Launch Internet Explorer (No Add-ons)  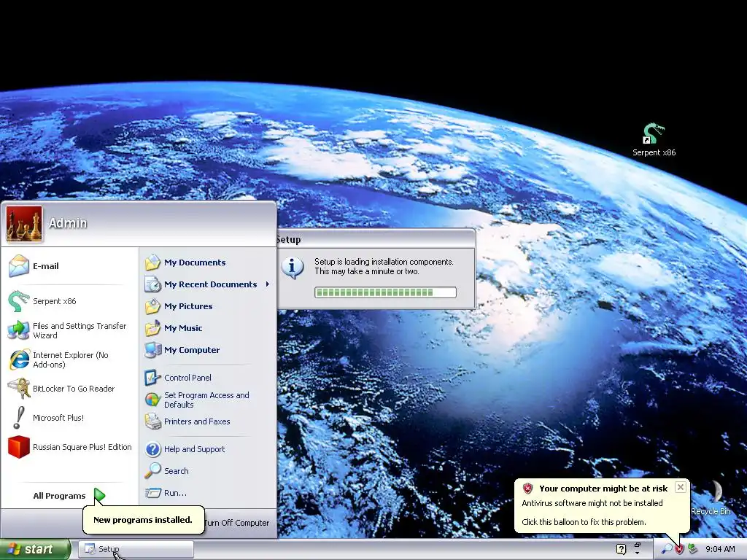[x=69, y=359]
